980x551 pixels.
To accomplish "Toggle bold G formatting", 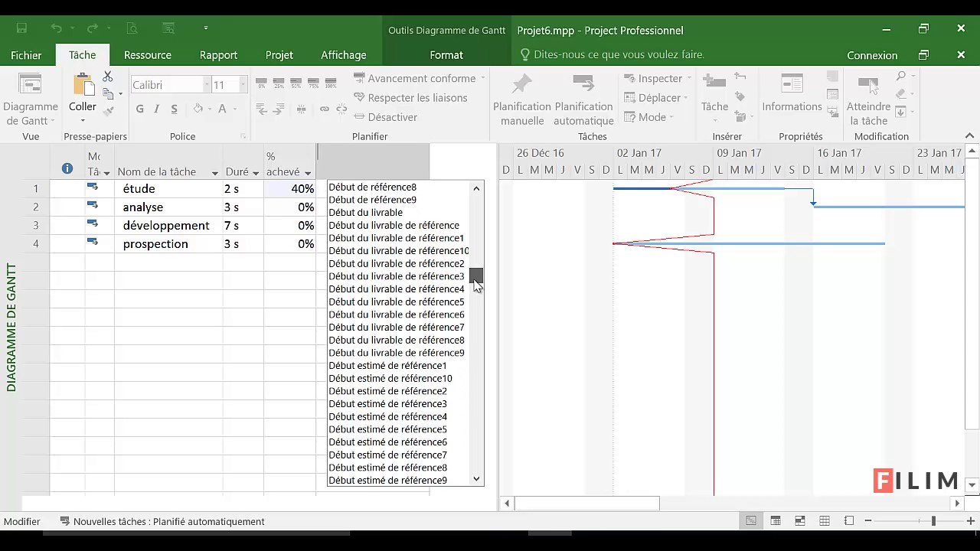I will point(139,109).
